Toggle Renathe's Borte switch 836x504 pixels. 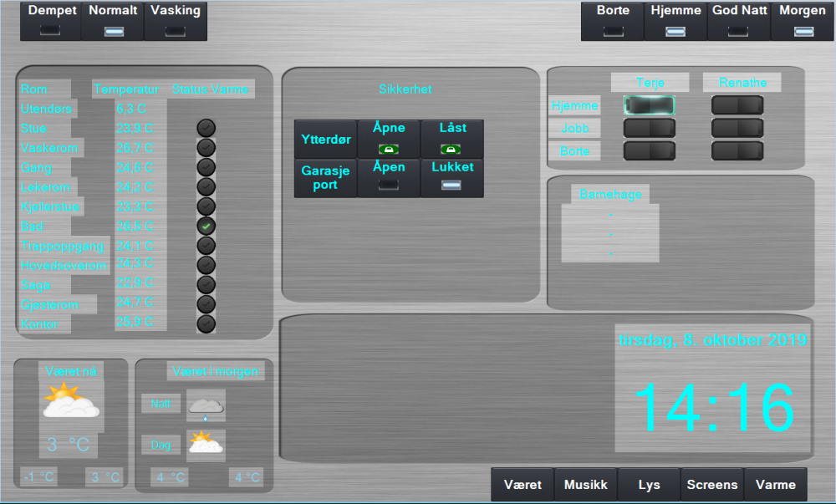[x=737, y=150]
